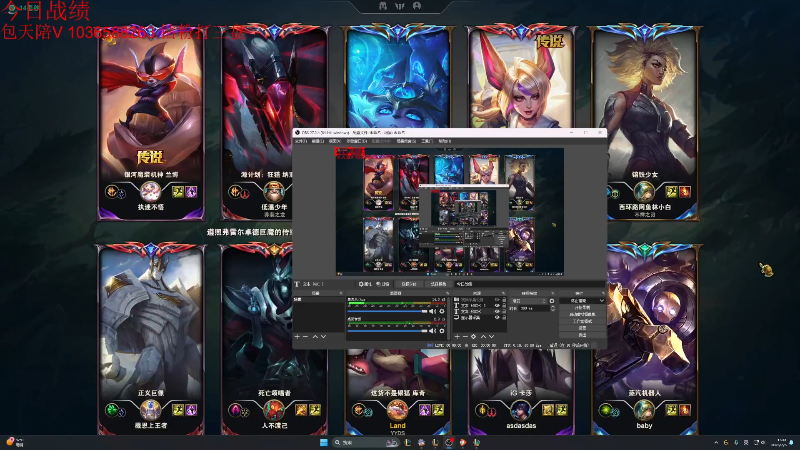Screen dimensions: 800x450
Task: Pop out the Controls dock icon
Action: click(x=605, y=293)
